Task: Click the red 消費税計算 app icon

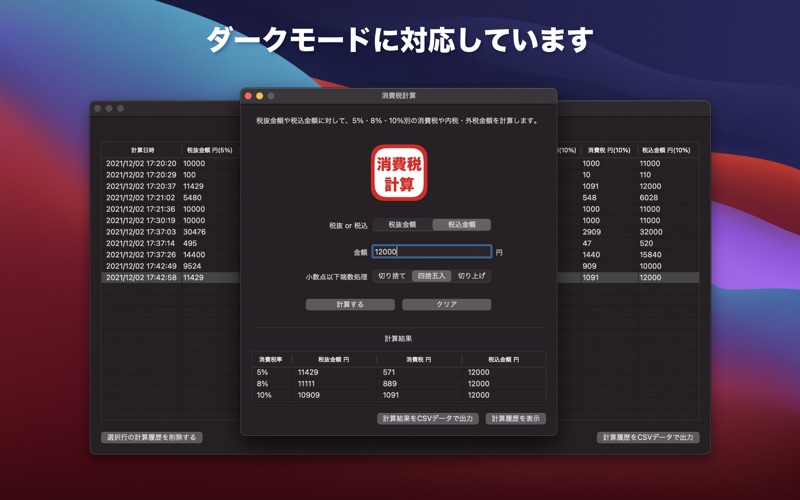Action: tap(399, 173)
